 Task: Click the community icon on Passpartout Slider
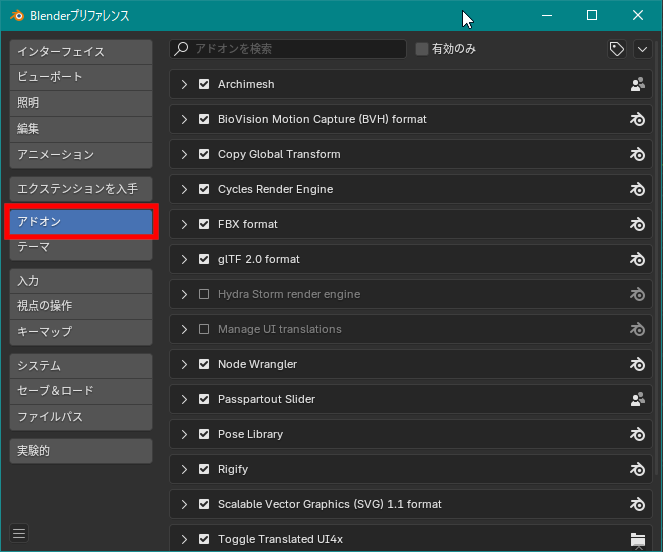pyautogui.click(x=637, y=399)
